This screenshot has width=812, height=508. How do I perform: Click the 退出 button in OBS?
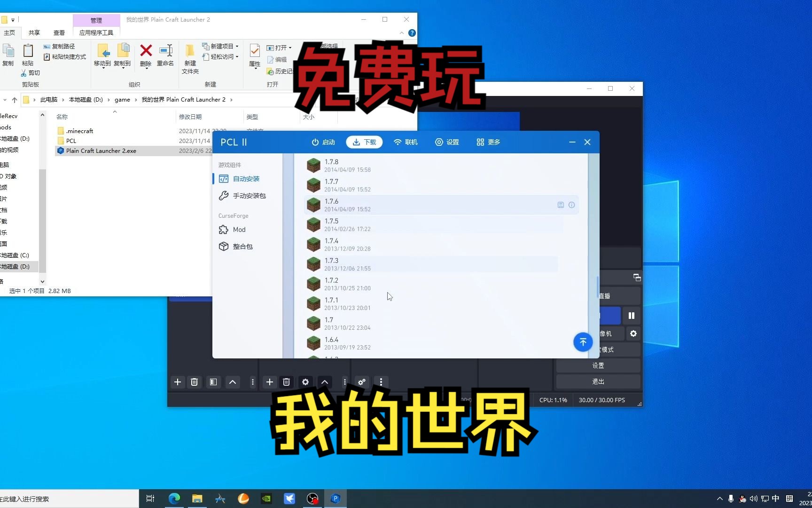598,381
